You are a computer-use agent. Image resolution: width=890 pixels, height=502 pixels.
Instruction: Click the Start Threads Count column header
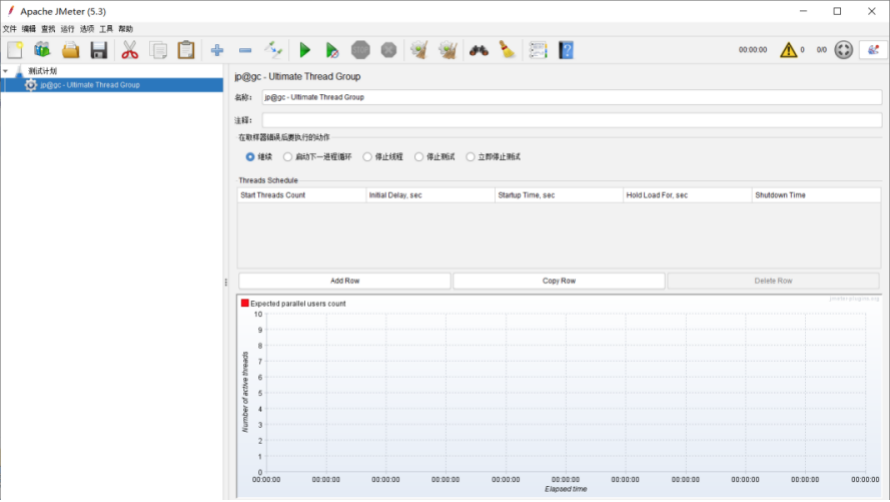tap(301, 195)
